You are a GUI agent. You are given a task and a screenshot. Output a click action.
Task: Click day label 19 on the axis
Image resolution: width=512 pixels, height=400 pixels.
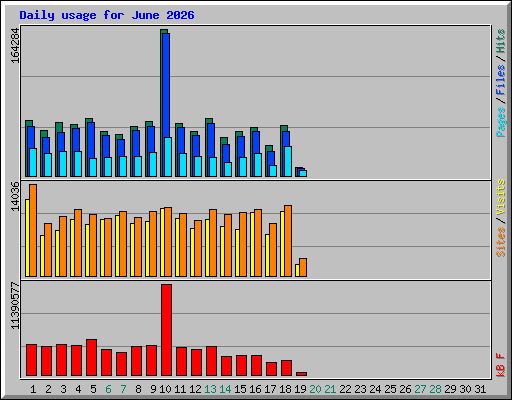tap(300, 389)
